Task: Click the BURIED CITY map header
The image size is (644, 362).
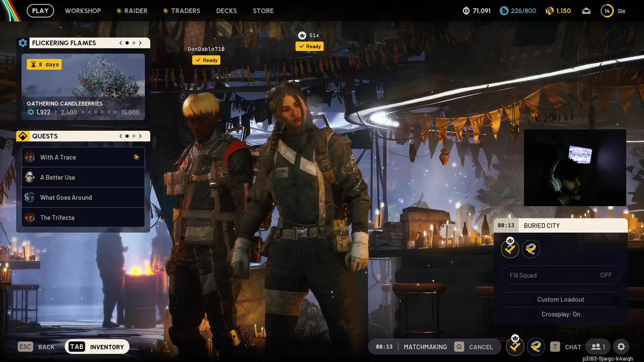Action: [x=560, y=225]
